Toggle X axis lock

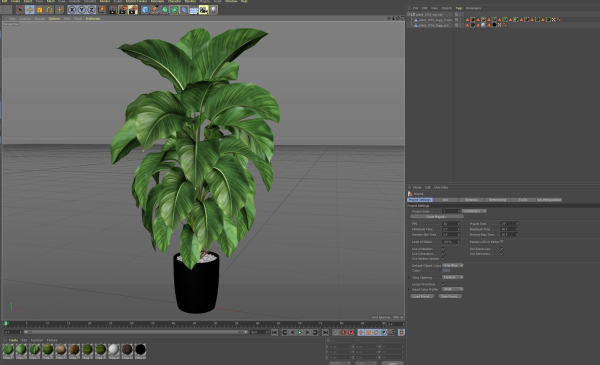[x=72, y=10]
